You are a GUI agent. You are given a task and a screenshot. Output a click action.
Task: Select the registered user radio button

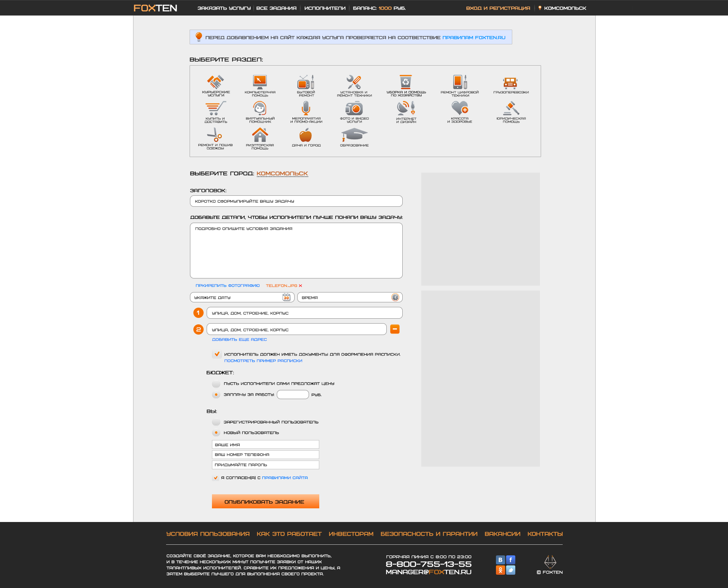[x=216, y=422]
